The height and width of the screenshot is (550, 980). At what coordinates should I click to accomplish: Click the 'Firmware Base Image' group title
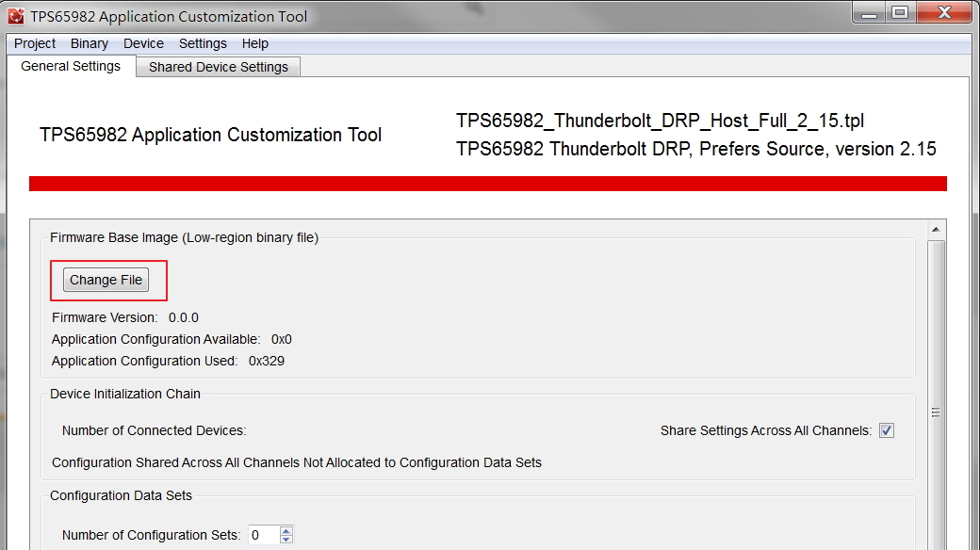(x=185, y=237)
